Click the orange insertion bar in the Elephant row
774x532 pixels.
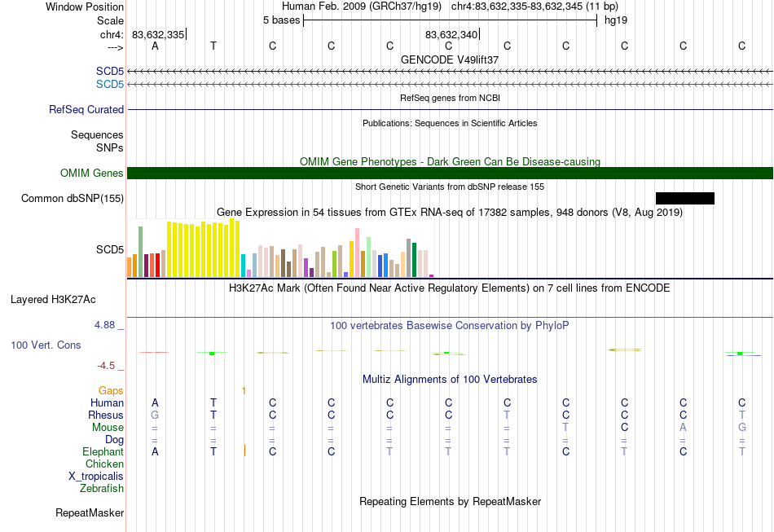click(244, 451)
